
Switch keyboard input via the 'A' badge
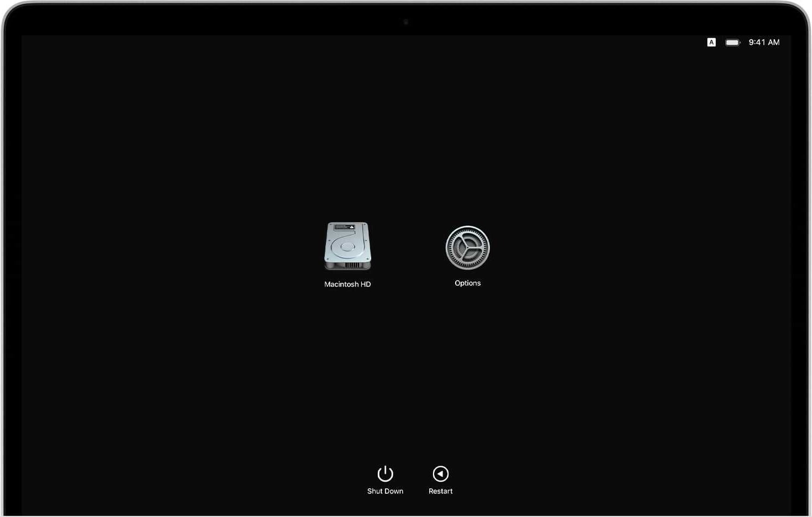pos(711,43)
